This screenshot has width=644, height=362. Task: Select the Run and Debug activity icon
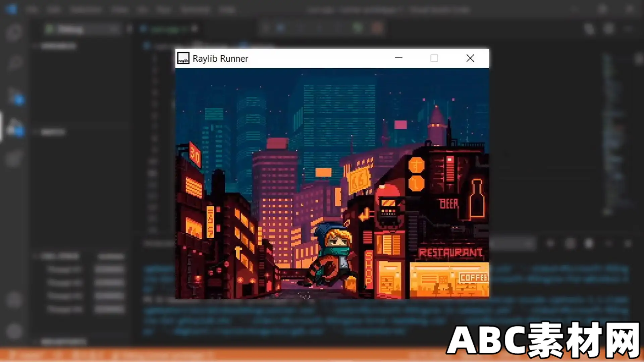15,127
